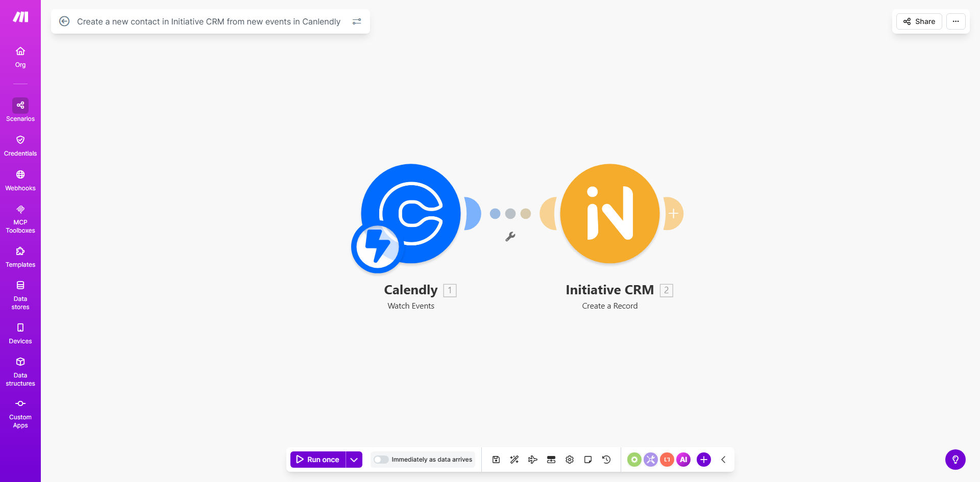Open the Webhooks section
Image resolution: width=980 pixels, height=482 pixels.
pos(20,181)
